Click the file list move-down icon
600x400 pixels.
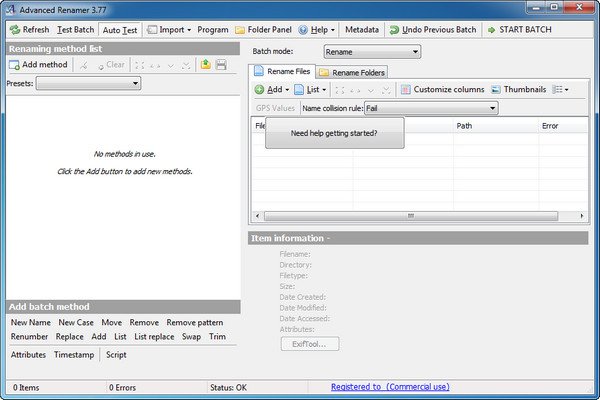371,90
